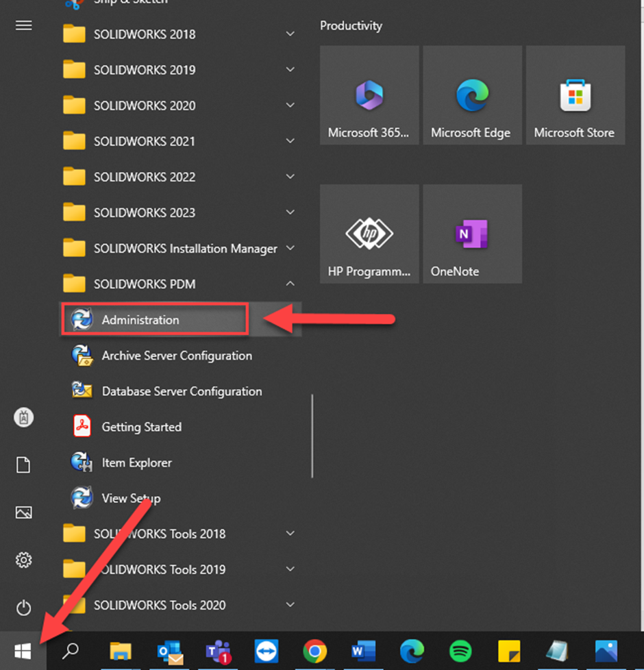Open Microsoft 365 tile
The width and height of the screenshot is (644, 670).
point(369,95)
